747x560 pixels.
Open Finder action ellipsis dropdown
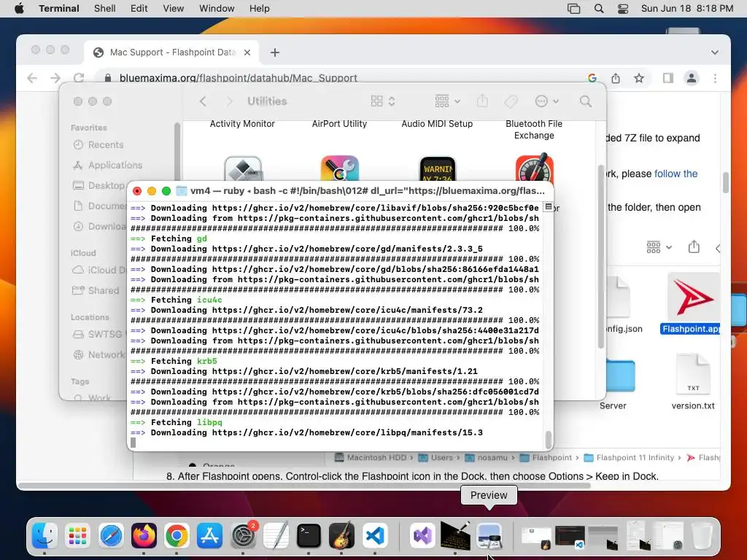tap(546, 101)
